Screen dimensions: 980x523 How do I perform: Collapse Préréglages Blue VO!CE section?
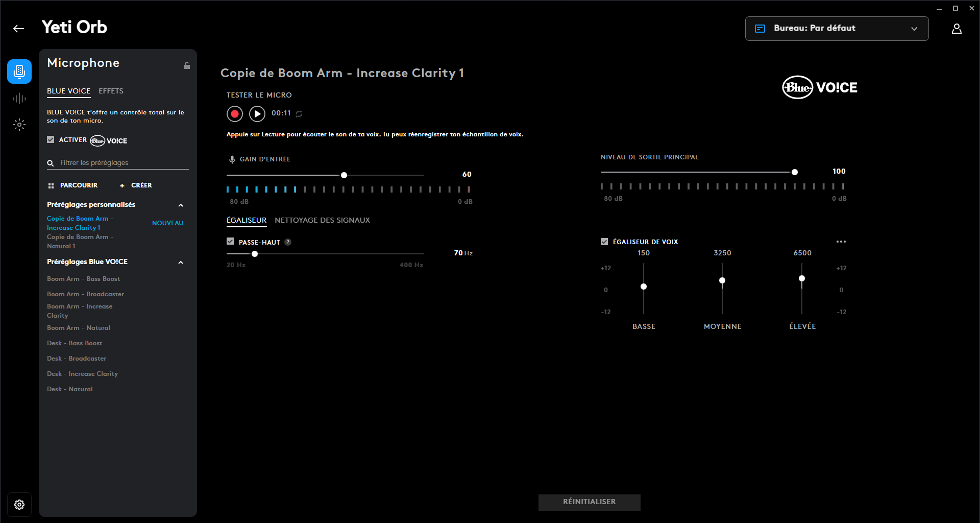[181, 262]
